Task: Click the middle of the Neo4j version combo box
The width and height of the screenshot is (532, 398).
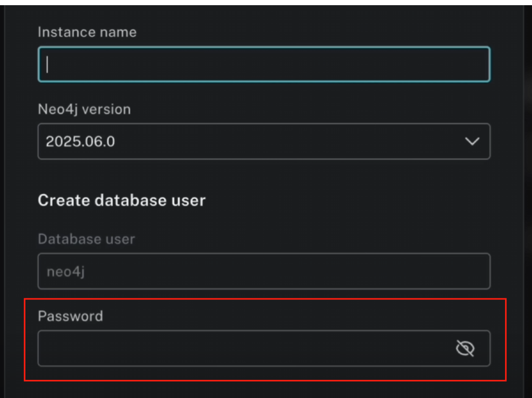Action: click(263, 141)
